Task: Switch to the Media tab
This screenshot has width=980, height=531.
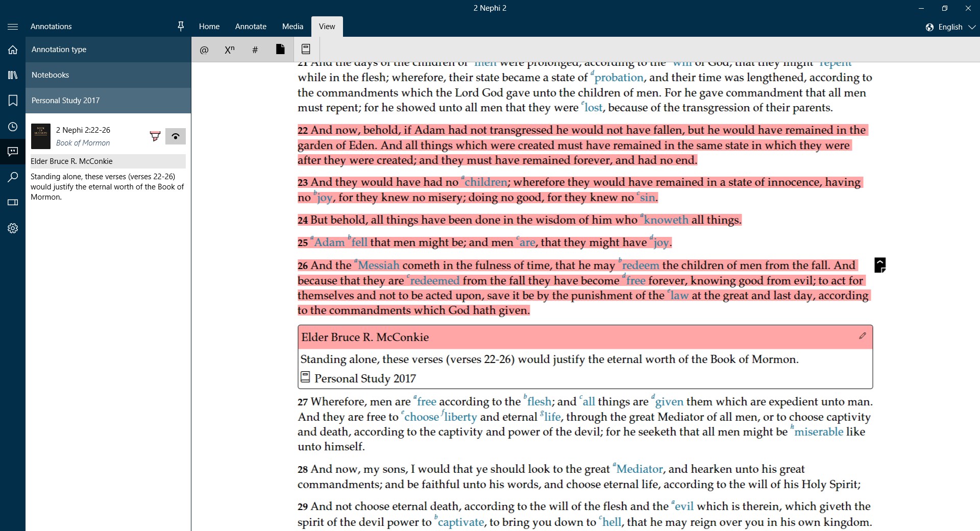Action: (292, 26)
